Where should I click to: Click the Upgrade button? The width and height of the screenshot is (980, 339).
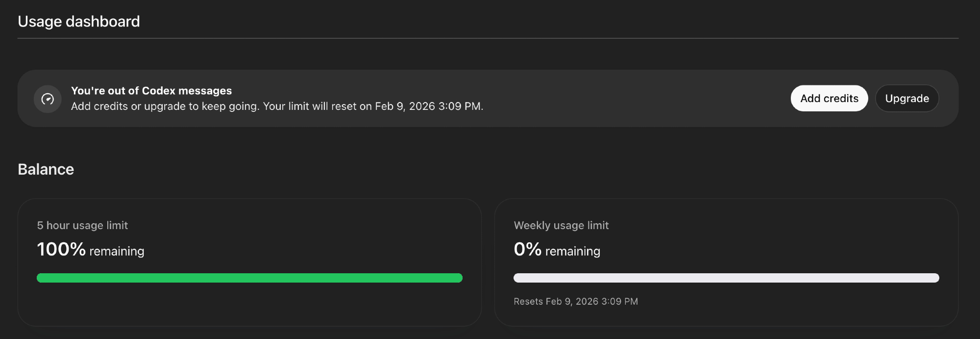point(906,99)
